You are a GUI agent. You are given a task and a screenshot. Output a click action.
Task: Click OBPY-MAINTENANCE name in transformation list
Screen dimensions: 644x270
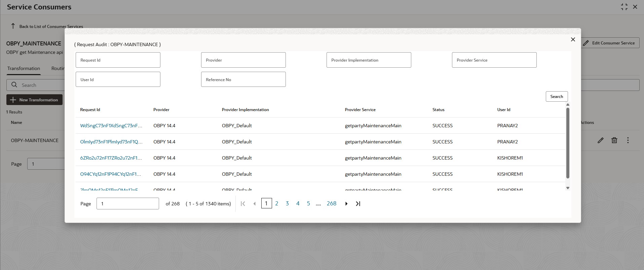click(x=35, y=140)
